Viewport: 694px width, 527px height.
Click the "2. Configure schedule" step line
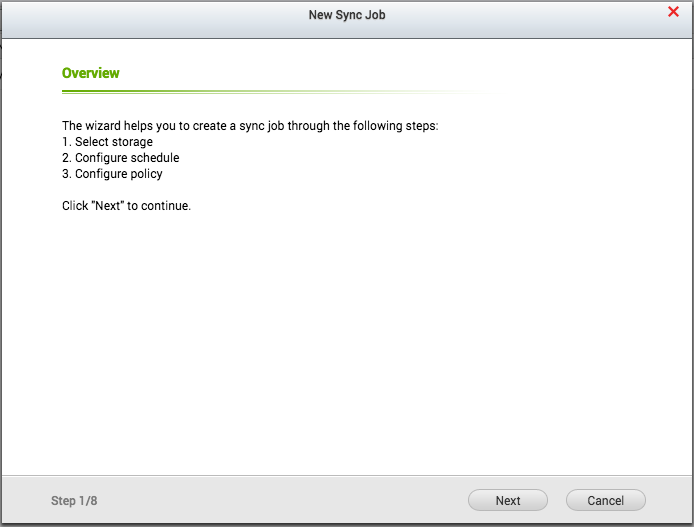[120, 158]
